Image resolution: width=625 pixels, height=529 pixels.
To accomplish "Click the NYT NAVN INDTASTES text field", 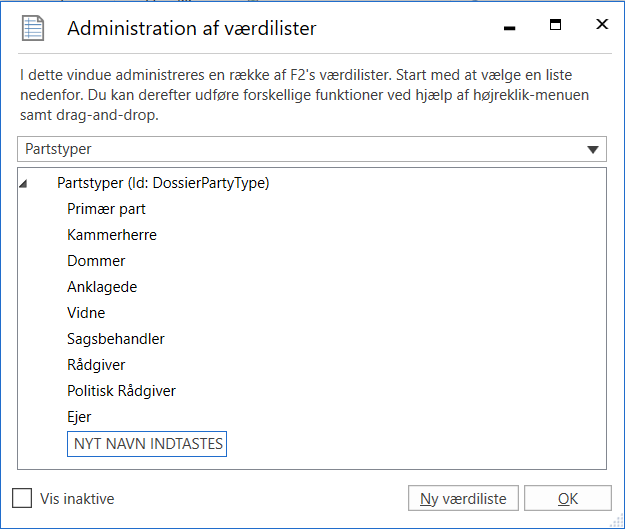I will (147, 444).
